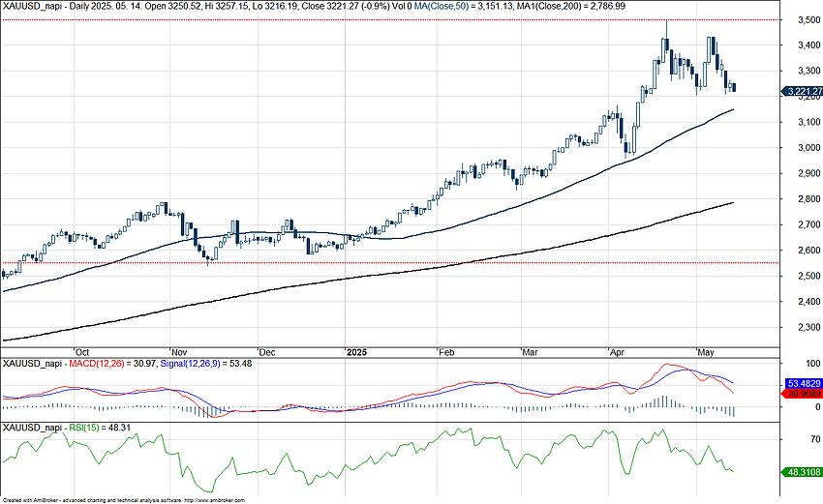823x504 pixels.
Task: Click the 3,400 price axis label
Action: [x=808, y=45]
